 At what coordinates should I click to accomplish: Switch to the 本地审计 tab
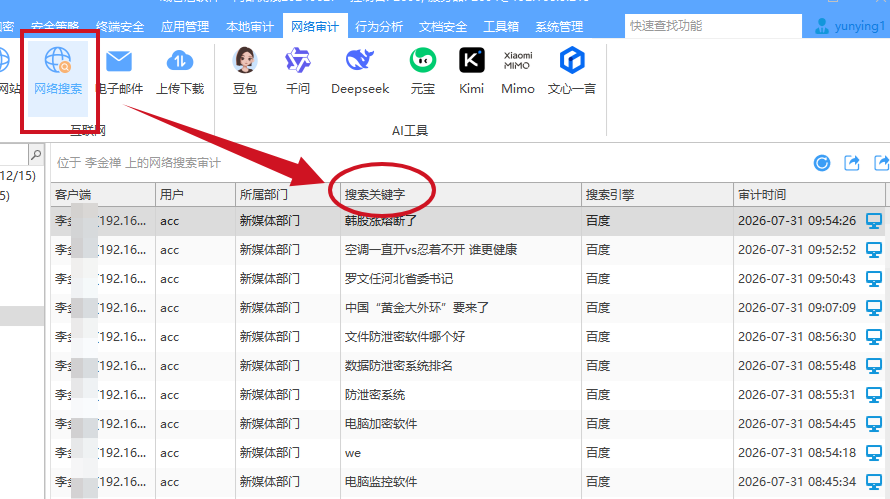coord(250,27)
